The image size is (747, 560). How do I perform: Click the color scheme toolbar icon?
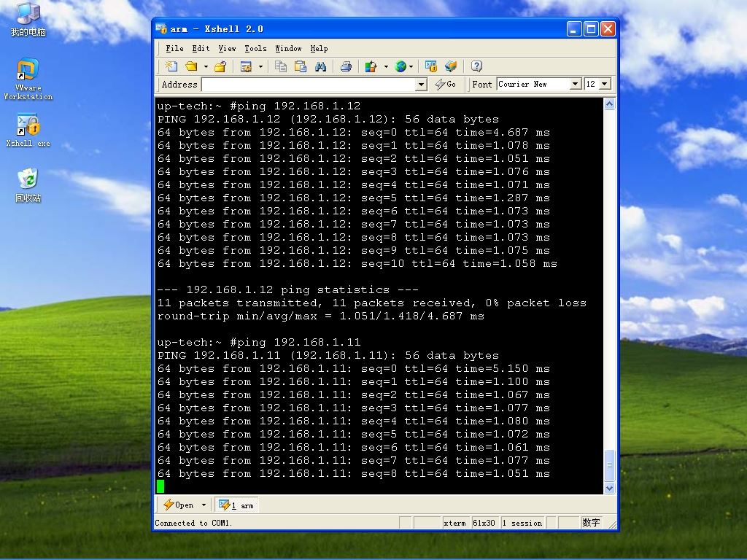click(371, 66)
